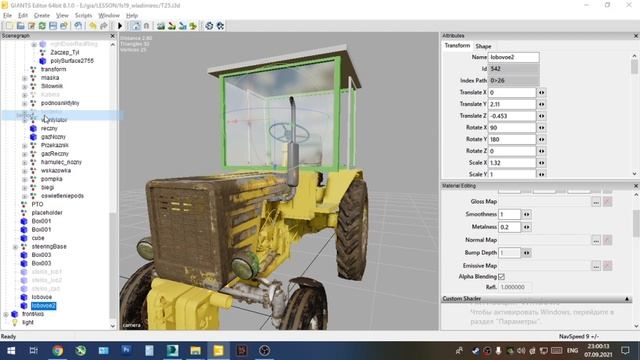Screen dimensions: 640x360
Task: Select the PTO node in scenegraph
Action: click(37, 204)
